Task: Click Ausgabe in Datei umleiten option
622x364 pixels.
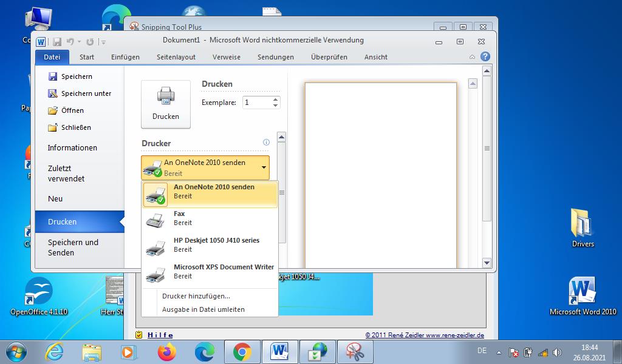Action: 203,310
